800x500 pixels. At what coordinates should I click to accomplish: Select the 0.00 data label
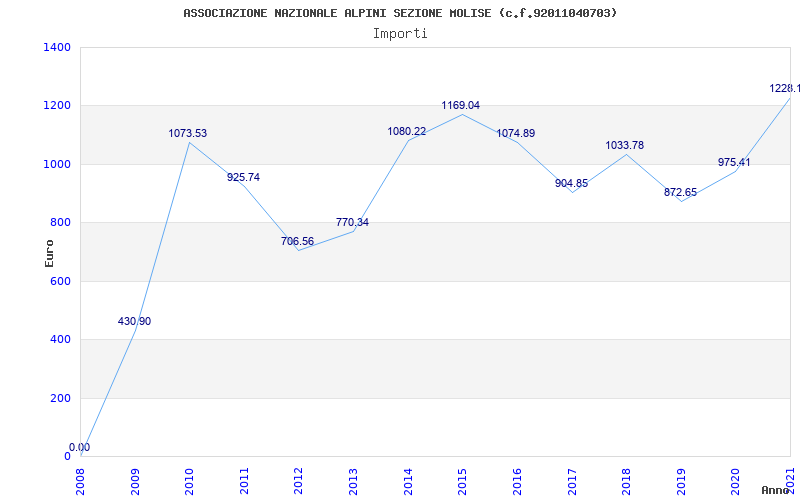pos(80,447)
